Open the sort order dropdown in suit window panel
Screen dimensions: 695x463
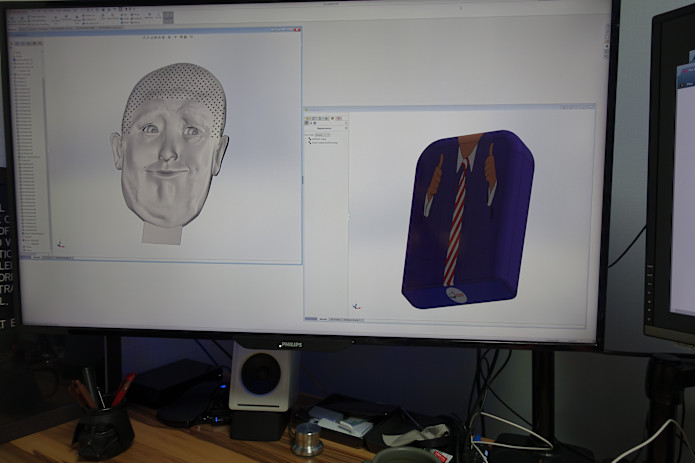(322, 135)
